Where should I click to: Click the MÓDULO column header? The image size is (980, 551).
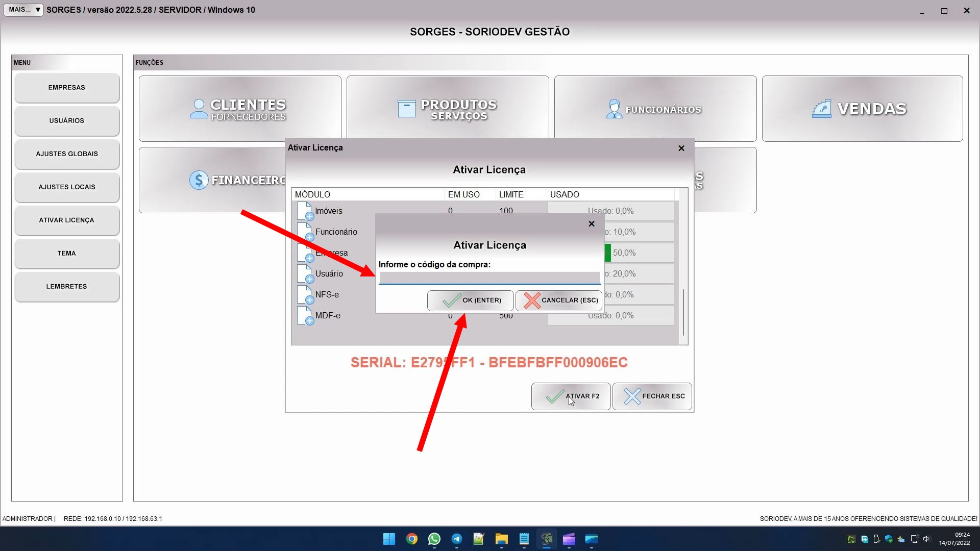[x=368, y=195]
